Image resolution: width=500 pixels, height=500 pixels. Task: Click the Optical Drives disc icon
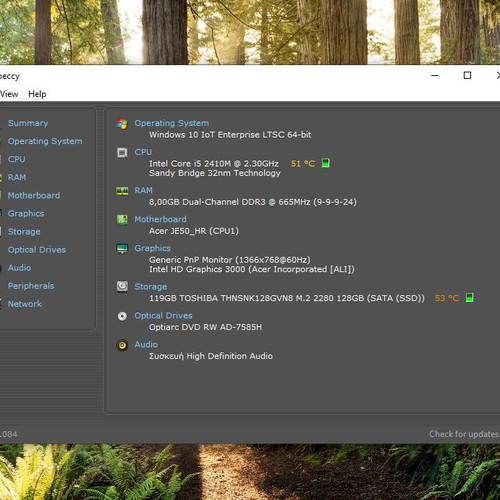(122, 316)
